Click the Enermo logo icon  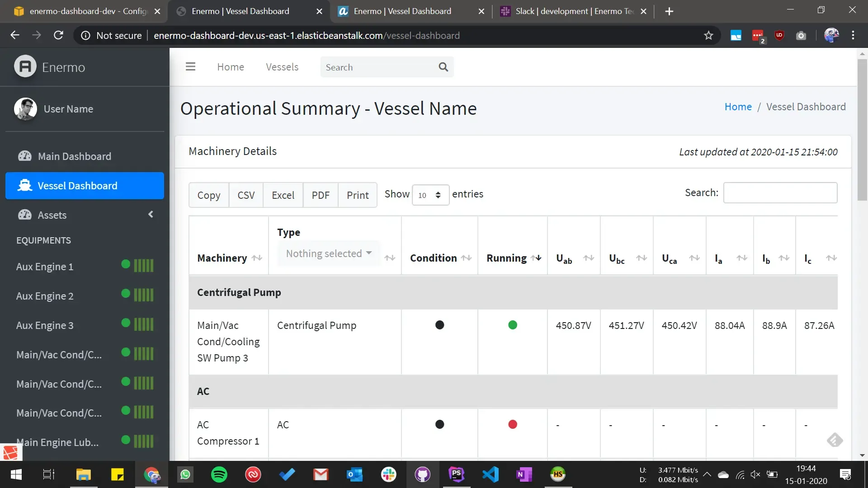pos(25,67)
